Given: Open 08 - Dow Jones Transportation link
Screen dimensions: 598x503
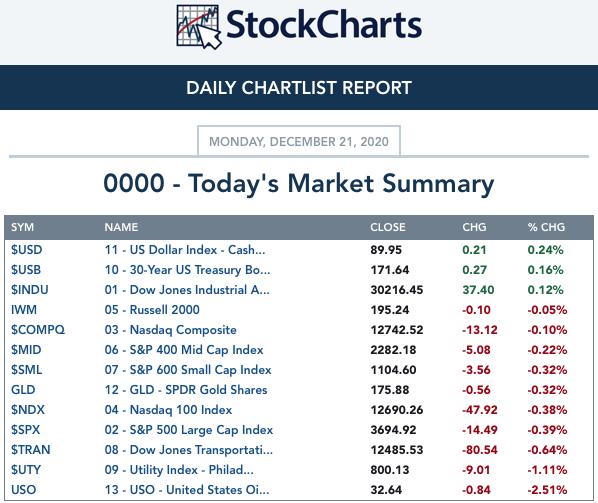Looking at the screenshot, I should (x=189, y=450).
